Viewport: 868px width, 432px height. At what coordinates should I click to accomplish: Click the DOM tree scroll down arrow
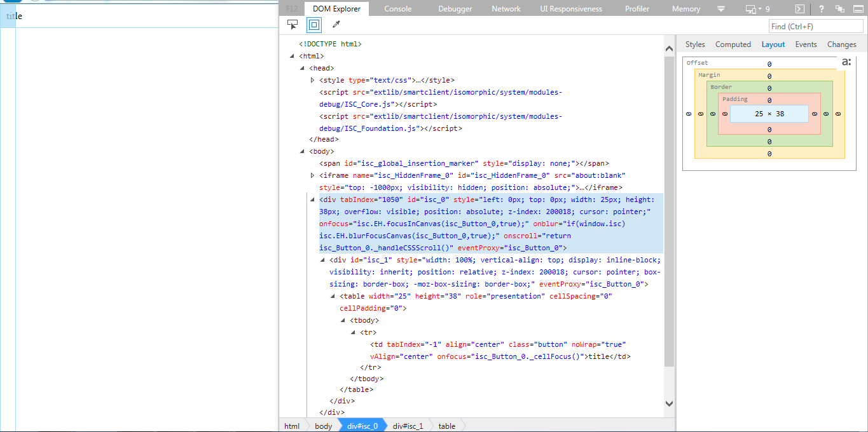669,403
